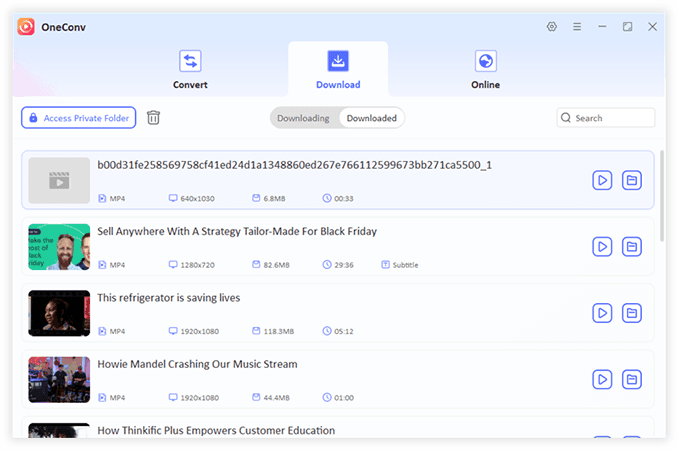Image resolution: width=678 pixels, height=450 pixels.
Task: Click the OneConv app logo
Action: (x=26, y=27)
